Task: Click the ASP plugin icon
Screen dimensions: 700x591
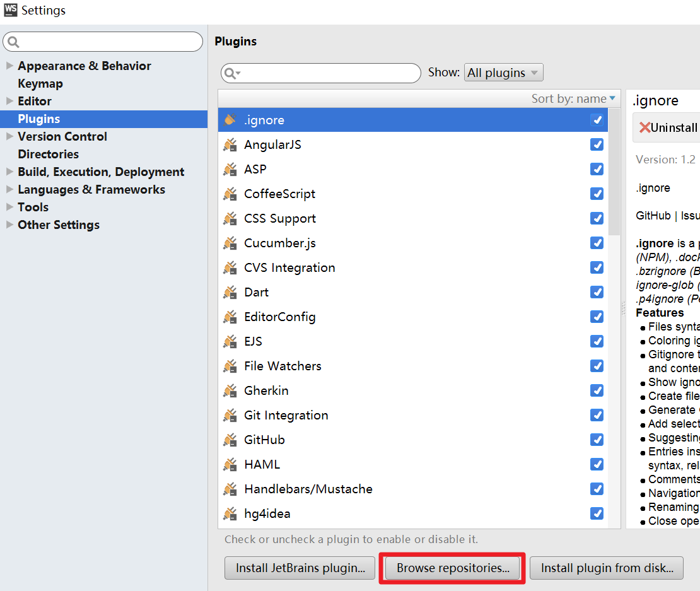Action: click(230, 169)
